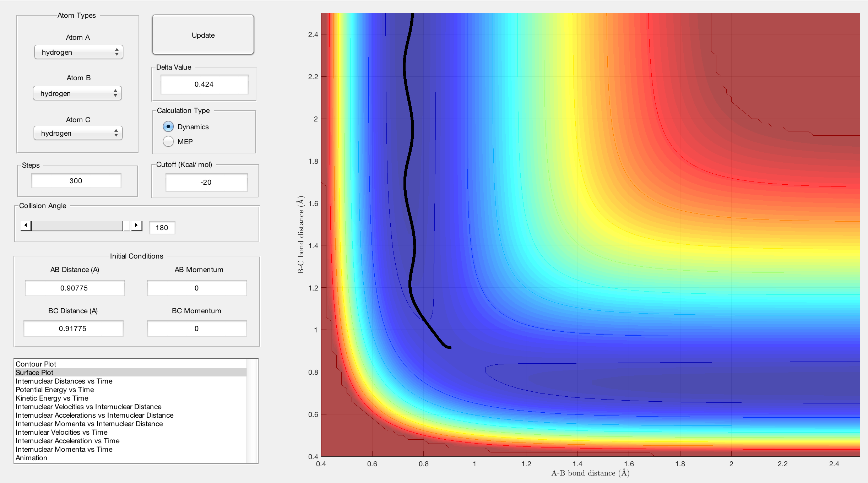Click the Delta Value input field
This screenshot has height=483, width=868.
tap(204, 84)
